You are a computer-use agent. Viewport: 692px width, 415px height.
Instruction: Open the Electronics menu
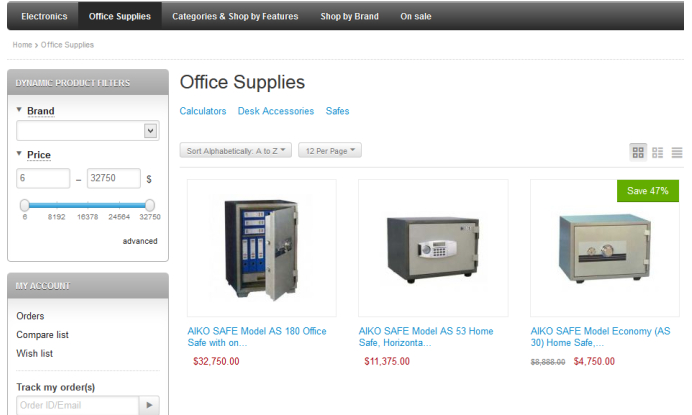tap(44, 16)
